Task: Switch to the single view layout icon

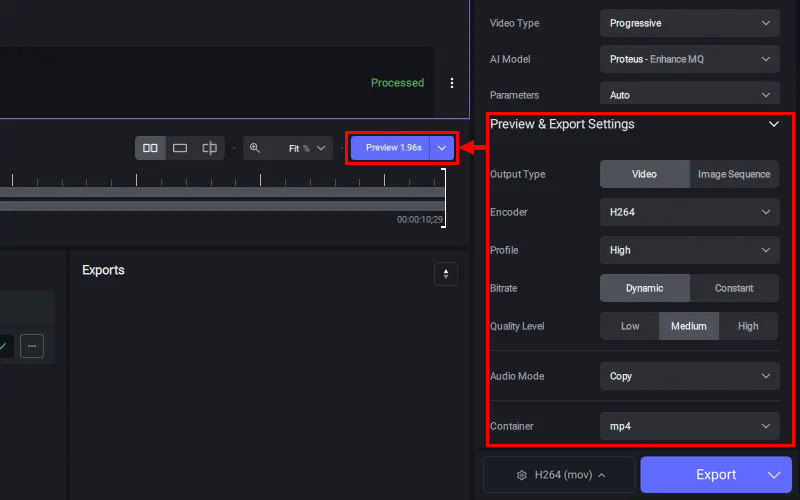Action: point(180,148)
